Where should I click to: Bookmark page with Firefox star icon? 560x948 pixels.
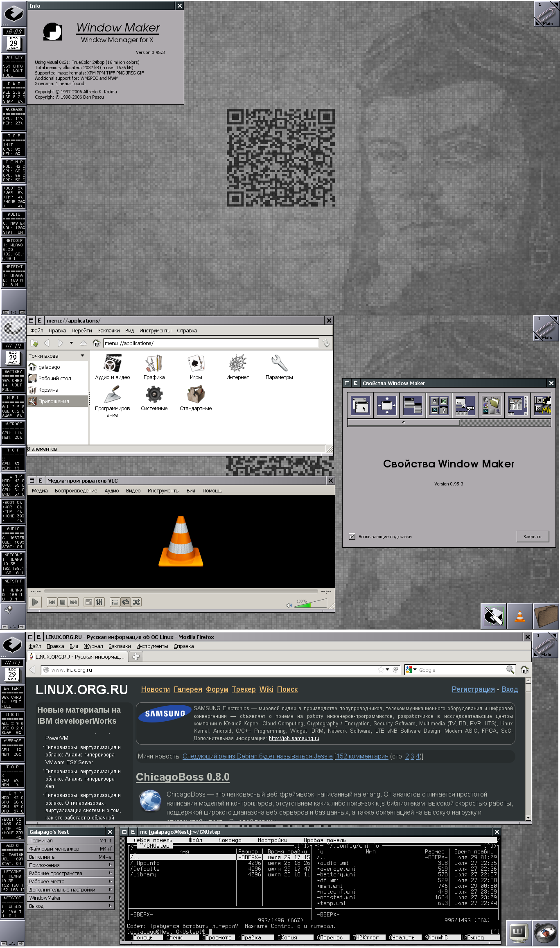click(381, 670)
